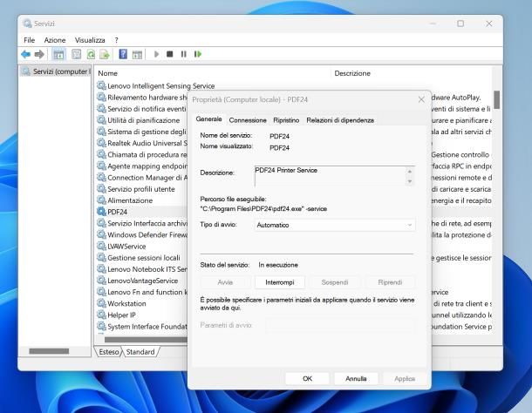Click the stop service square icon

[x=170, y=54]
